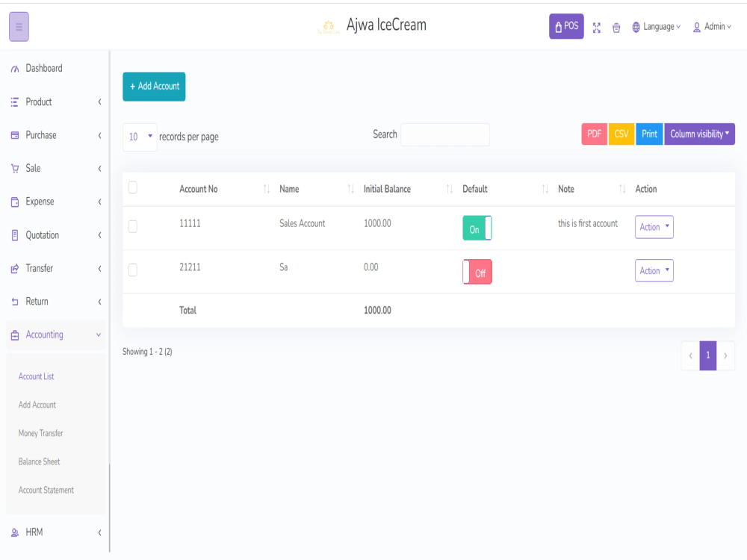Open the records per page dropdown

pyautogui.click(x=140, y=136)
